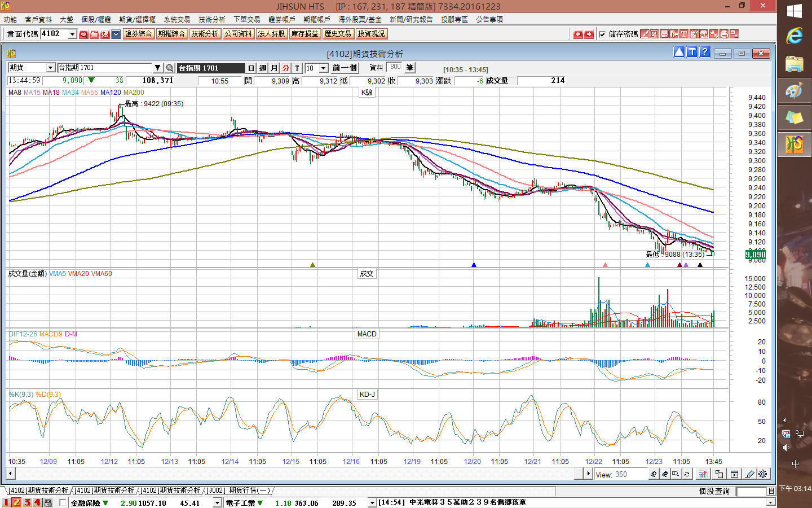Screen dimensions: 812x508
Task: Click the red left-arrow back icon
Action: coord(578,34)
